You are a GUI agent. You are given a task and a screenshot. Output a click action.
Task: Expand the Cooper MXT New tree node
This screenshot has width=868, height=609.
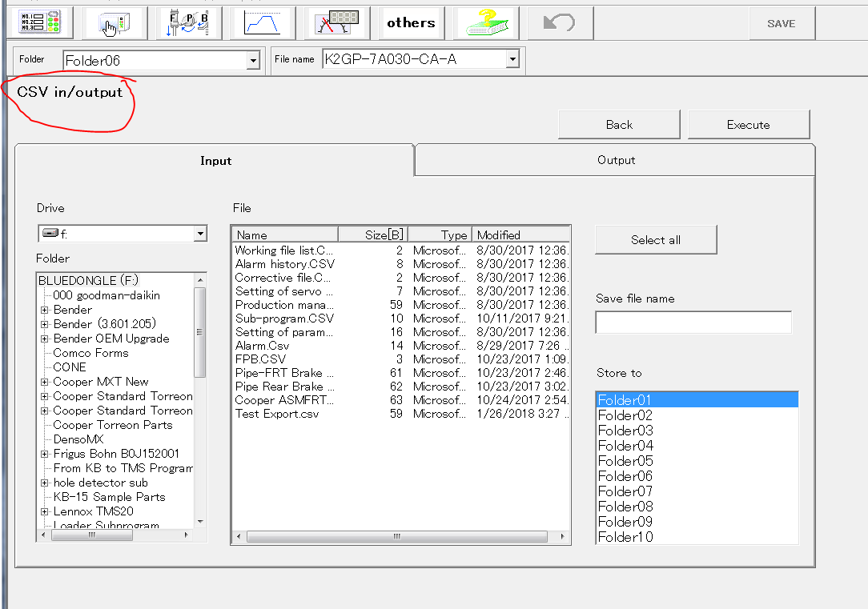[x=45, y=382]
